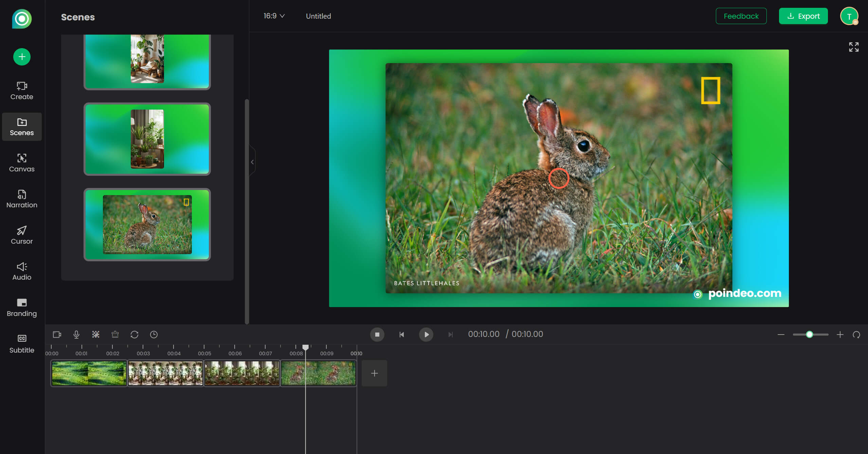Click the screen recording camera icon
The image size is (868, 454).
point(57,335)
